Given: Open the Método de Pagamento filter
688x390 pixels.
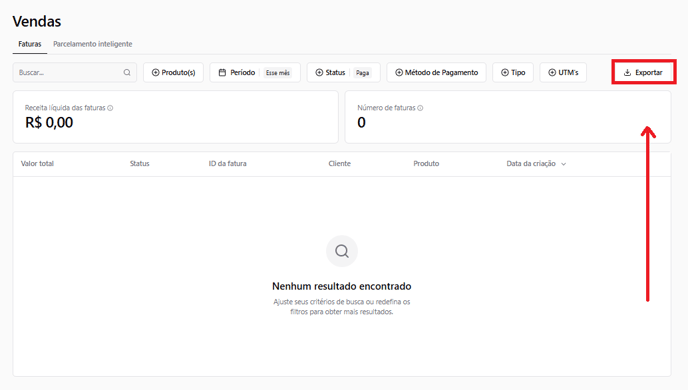Looking at the screenshot, I should [x=437, y=72].
